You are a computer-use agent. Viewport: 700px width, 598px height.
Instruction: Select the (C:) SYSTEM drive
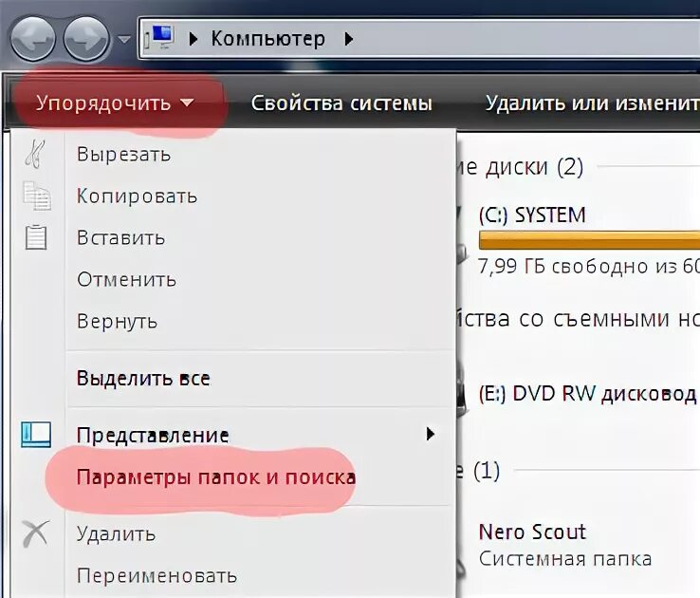coord(532,215)
